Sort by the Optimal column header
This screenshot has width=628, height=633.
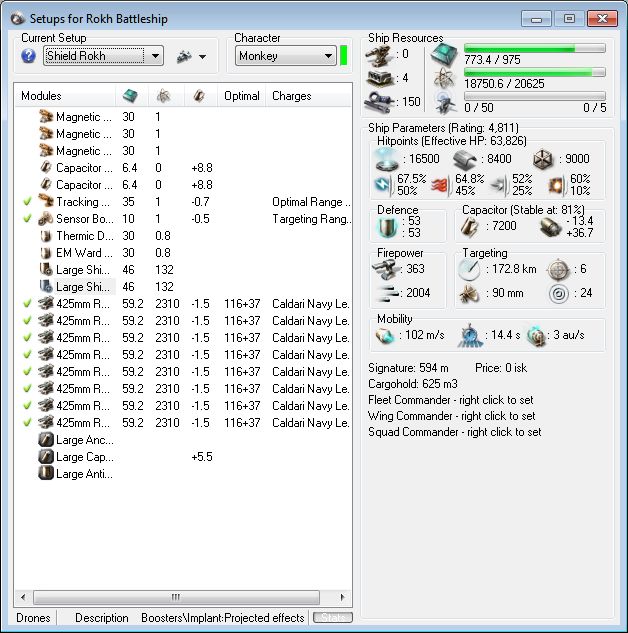242,96
